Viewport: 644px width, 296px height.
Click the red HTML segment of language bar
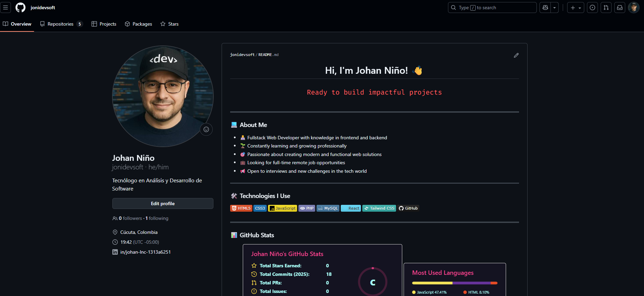click(494, 283)
